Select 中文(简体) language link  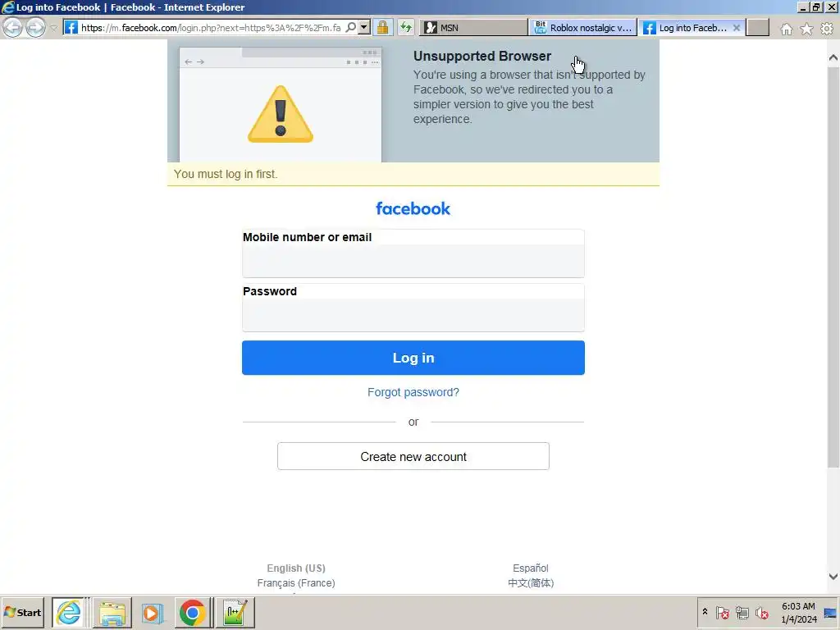[531, 583]
